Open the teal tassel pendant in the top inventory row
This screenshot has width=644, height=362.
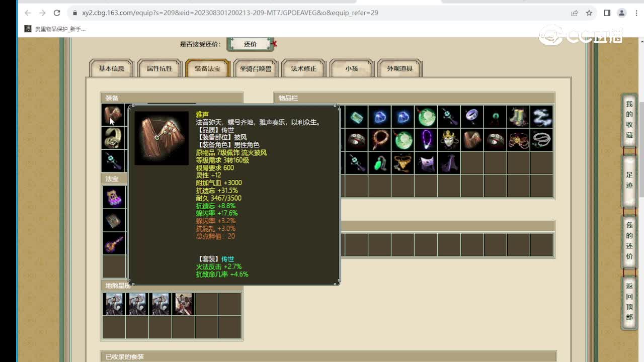(449, 117)
